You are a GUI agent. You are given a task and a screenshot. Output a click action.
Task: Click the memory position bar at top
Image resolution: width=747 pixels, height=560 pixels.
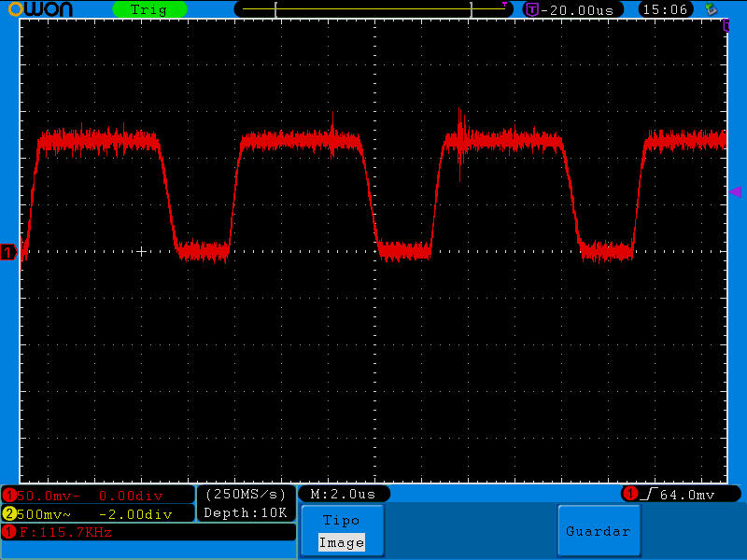[373, 9]
